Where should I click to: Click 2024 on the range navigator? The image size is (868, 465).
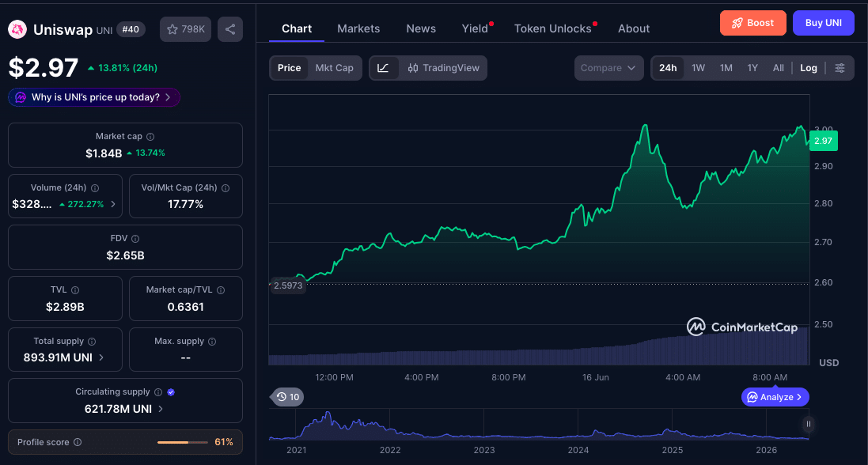coord(578,450)
